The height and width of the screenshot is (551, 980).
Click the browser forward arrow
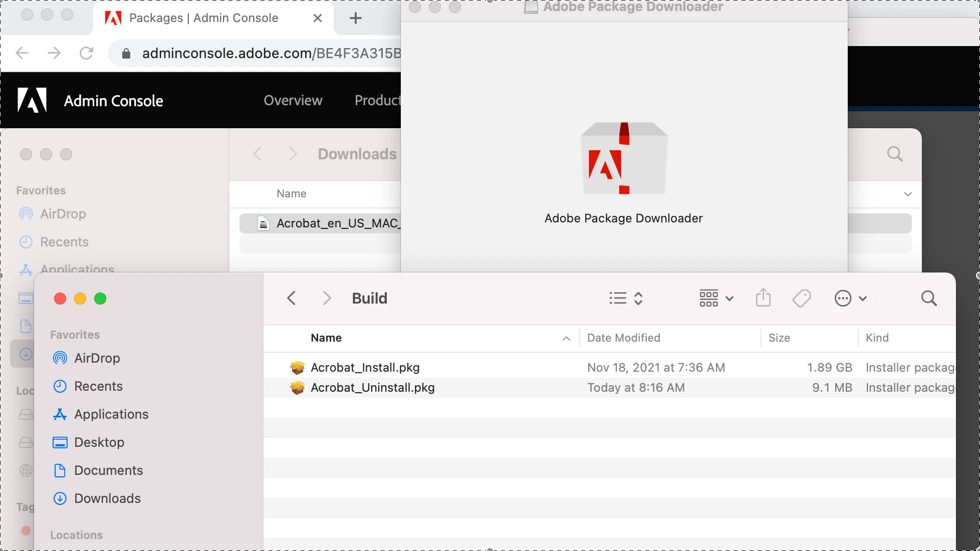coord(54,53)
